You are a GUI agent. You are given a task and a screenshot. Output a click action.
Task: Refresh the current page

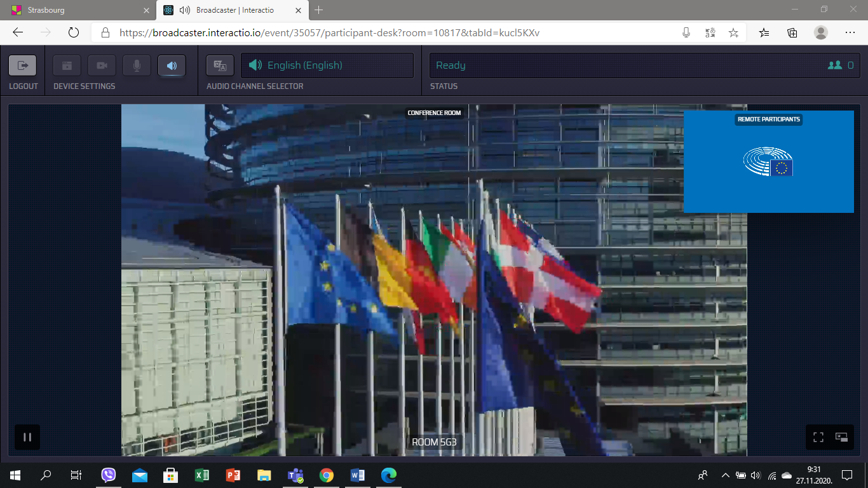click(x=73, y=32)
